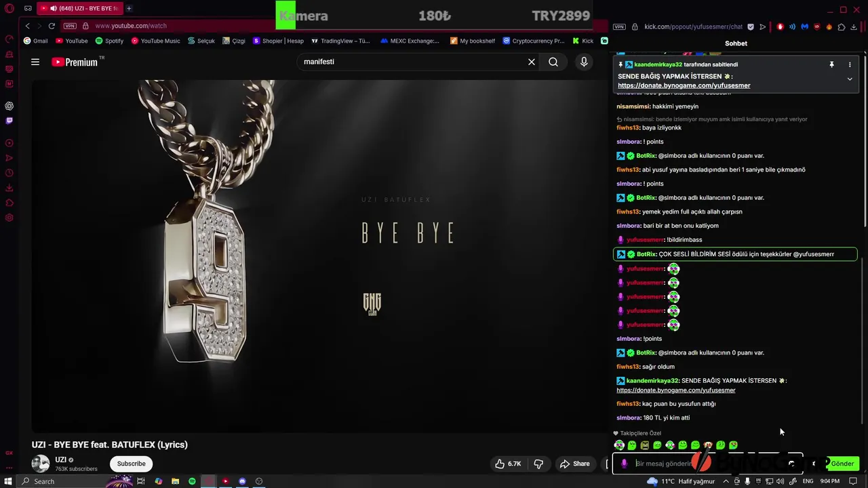The height and width of the screenshot is (488, 868).
Task: Submit YouTube search with magnifier button
Action: 553,62
